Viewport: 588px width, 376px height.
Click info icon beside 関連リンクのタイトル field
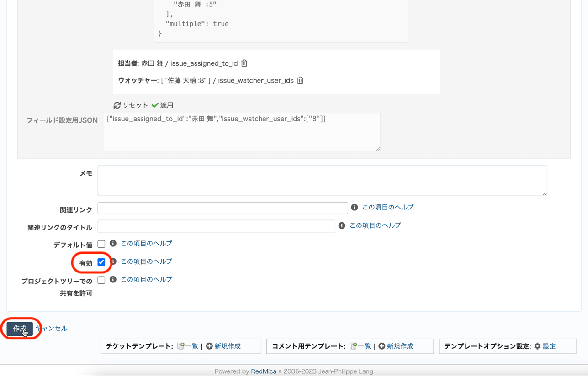tap(342, 225)
